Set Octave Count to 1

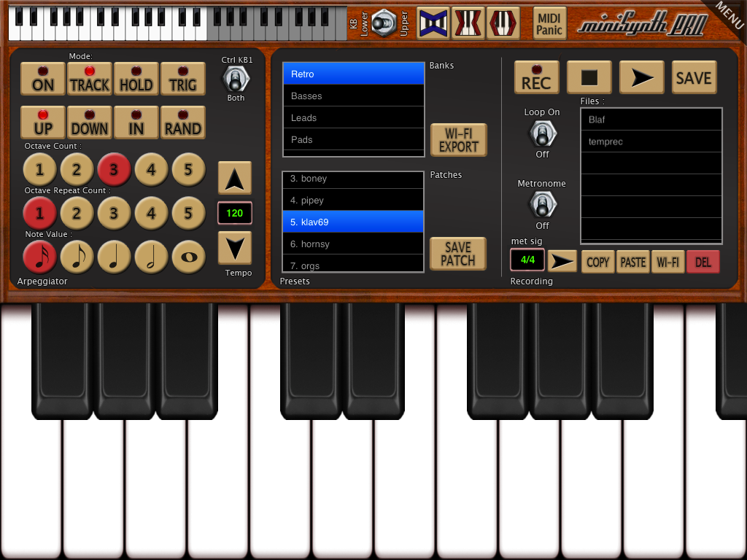(40, 169)
